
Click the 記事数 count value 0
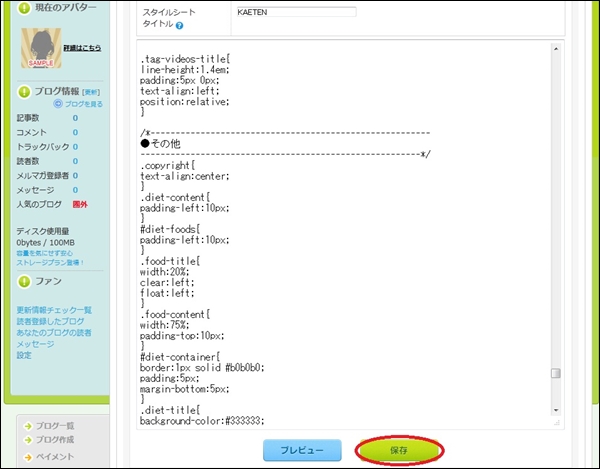tap(75, 118)
